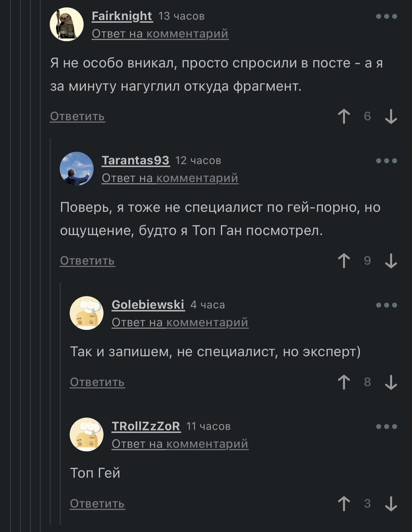Screen dimensions: 412x532
Task: Click Tarantas93's avatar picture
Action: click(77, 168)
